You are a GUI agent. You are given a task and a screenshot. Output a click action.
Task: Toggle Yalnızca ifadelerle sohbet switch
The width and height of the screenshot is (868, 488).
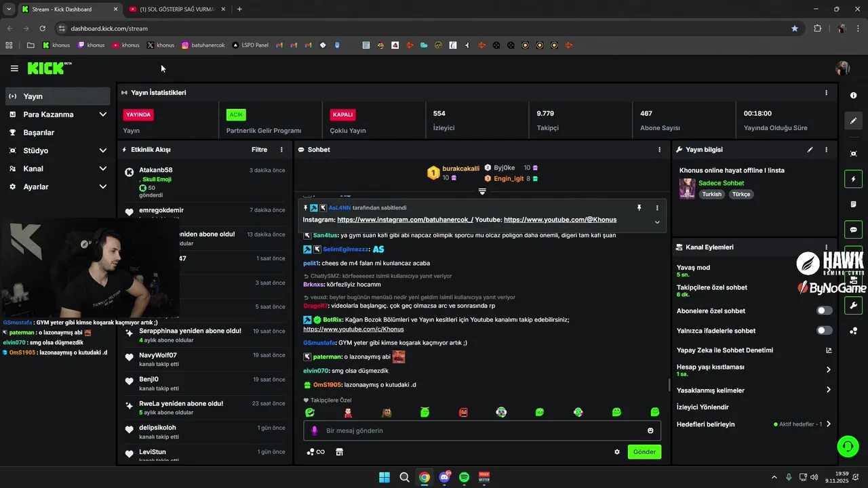pyautogui.click(x=825, y=331)
